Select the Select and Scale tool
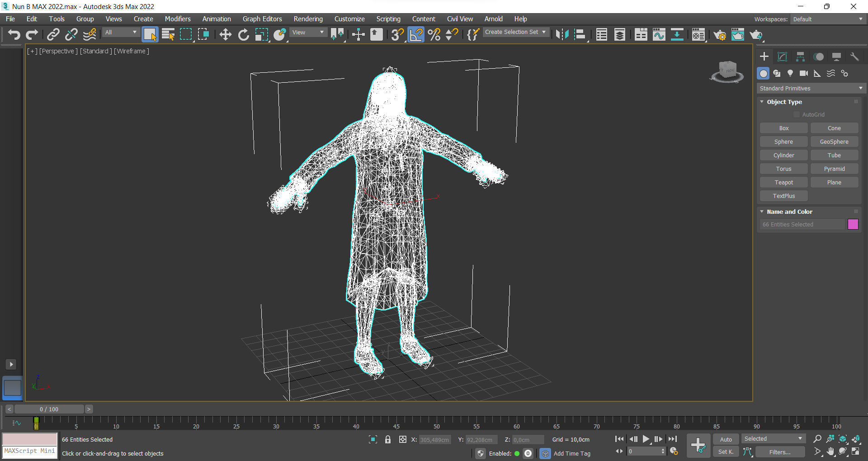 click(261, 35)
